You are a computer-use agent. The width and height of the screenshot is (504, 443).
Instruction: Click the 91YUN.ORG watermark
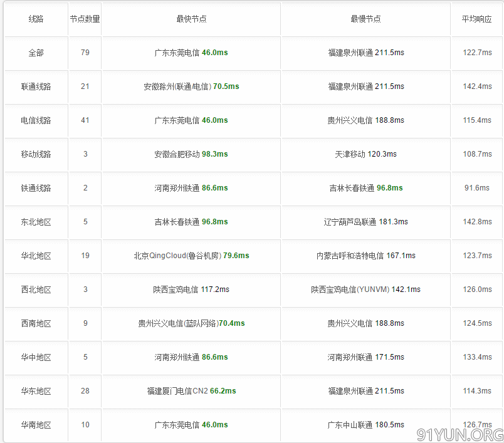[x=459, y=435]
